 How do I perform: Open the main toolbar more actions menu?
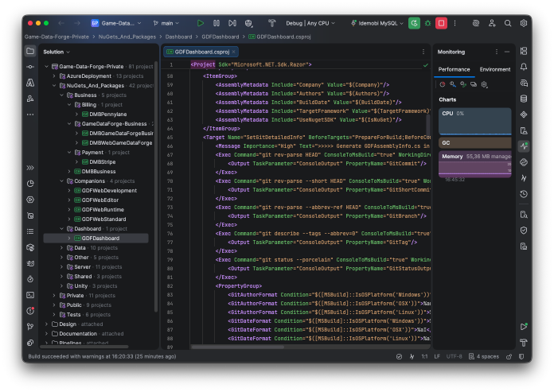(x=455, y=23)
